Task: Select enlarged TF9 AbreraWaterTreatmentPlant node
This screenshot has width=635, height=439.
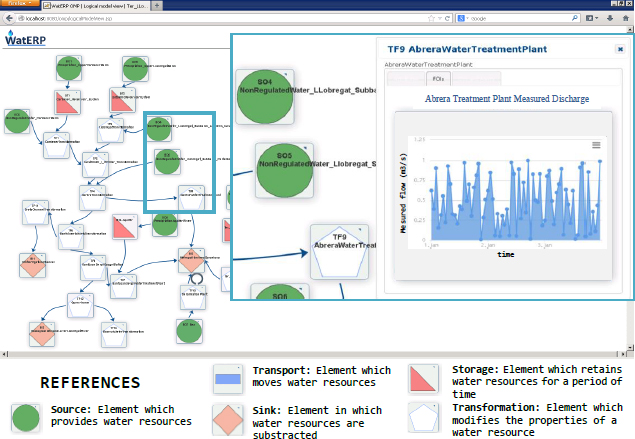Action: [x=339, y=251]
